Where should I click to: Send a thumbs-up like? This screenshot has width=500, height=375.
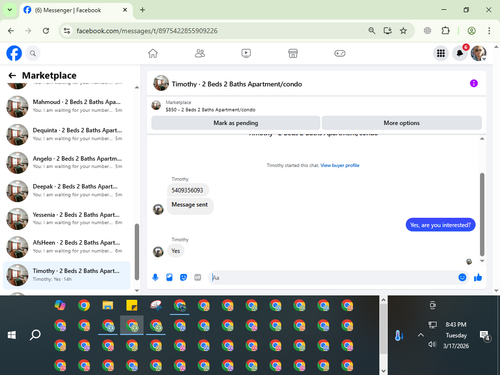click(478, 277)
